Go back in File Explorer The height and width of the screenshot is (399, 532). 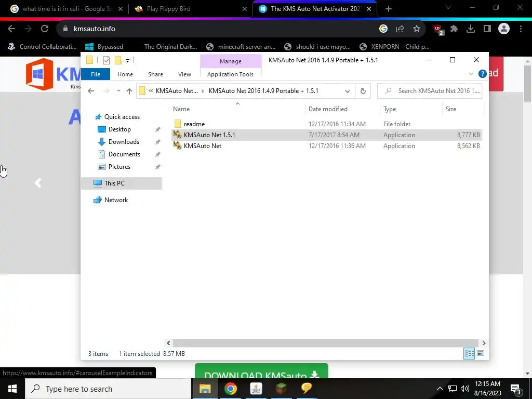pyautogui.click(x=90, y=91)
